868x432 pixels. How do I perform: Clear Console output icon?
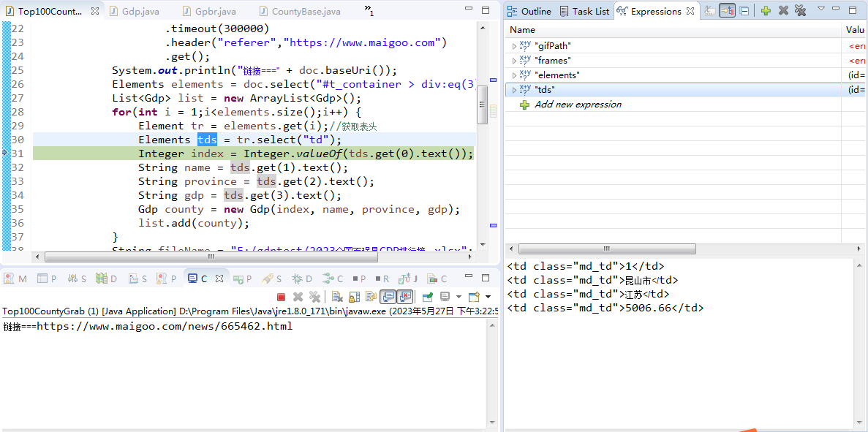pyautogui.click(x=336, y=297)
